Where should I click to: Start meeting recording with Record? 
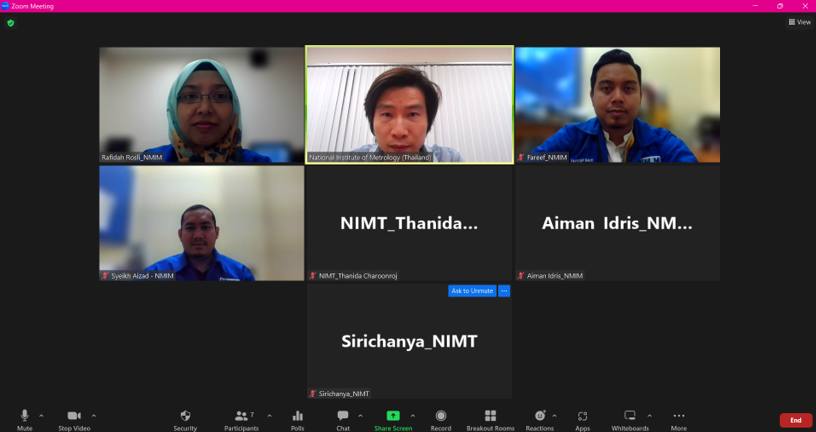441,416
